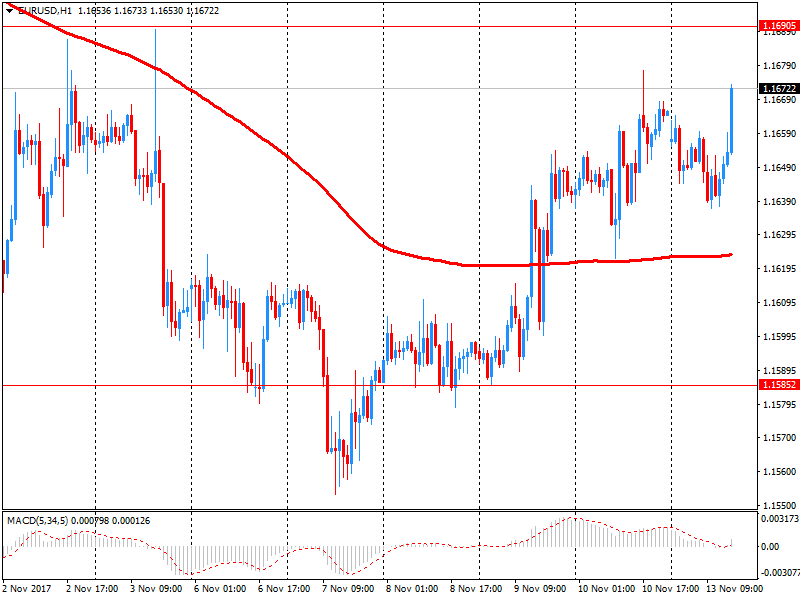This screenshot has height=600, width=800.
Task: Click the 1.15700 price scale value
Action: pos(779,438)
